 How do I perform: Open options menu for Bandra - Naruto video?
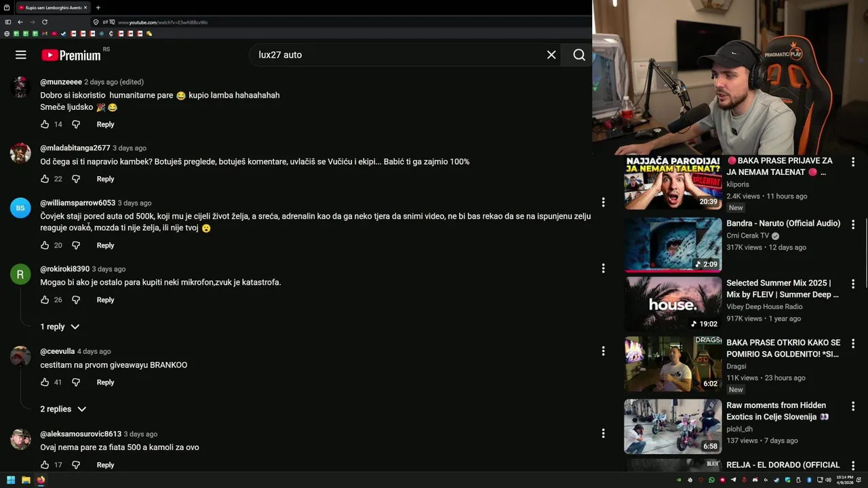pos(853,224)
